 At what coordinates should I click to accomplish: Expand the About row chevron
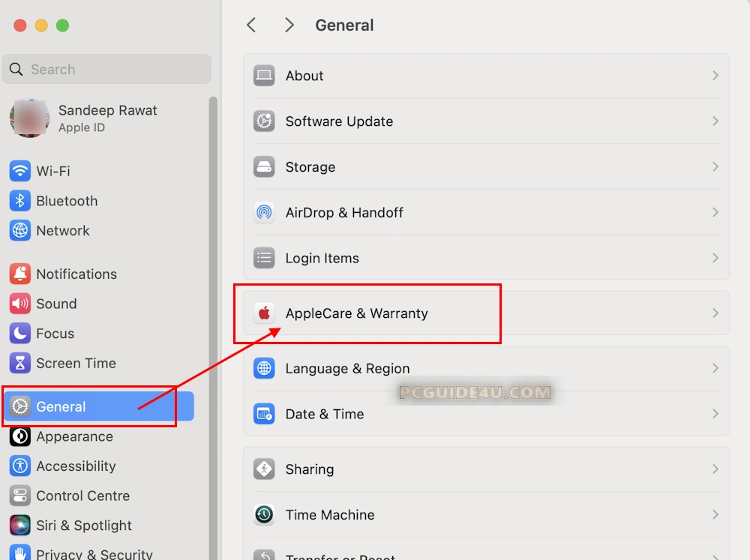715,76
